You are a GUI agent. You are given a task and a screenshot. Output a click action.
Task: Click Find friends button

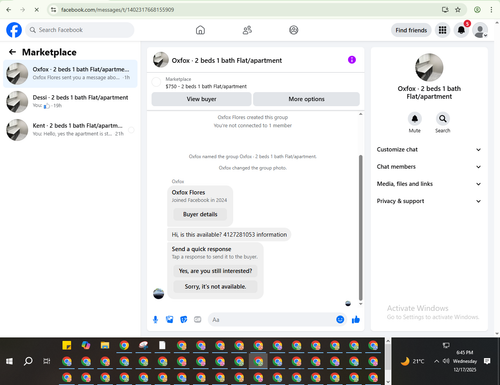point(411,30)
